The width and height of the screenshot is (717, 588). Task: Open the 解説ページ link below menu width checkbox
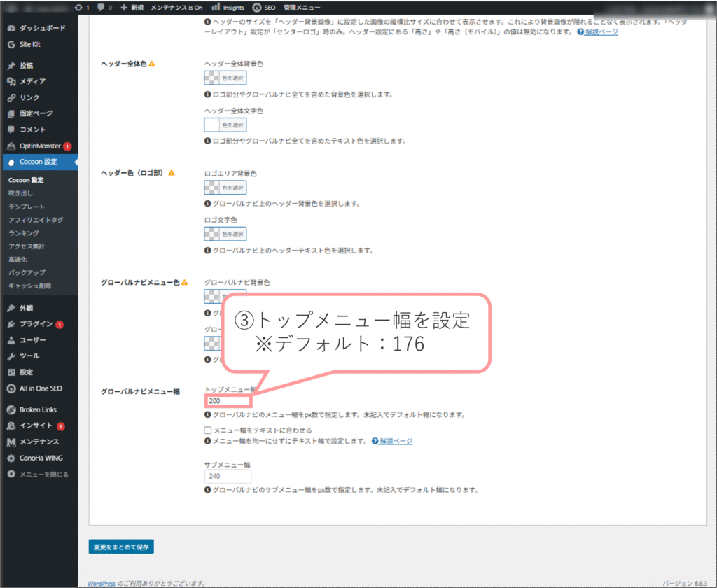click(x=396, y=441)
